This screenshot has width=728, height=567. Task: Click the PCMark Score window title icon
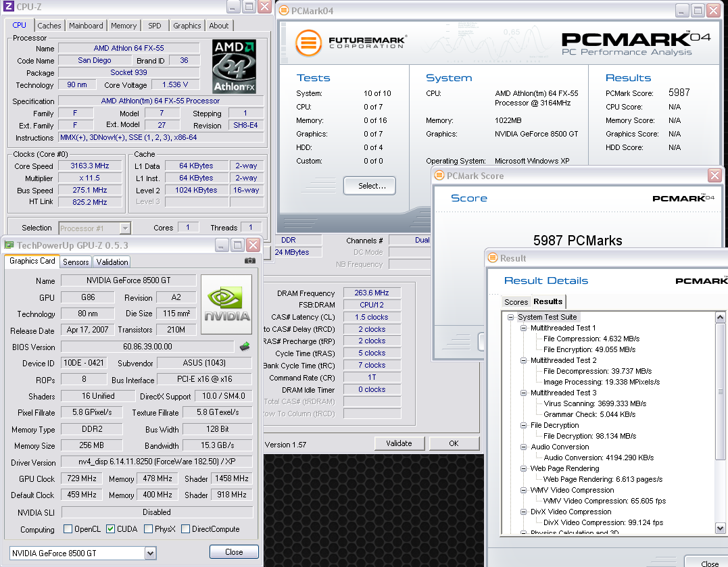tap(439, 176)
